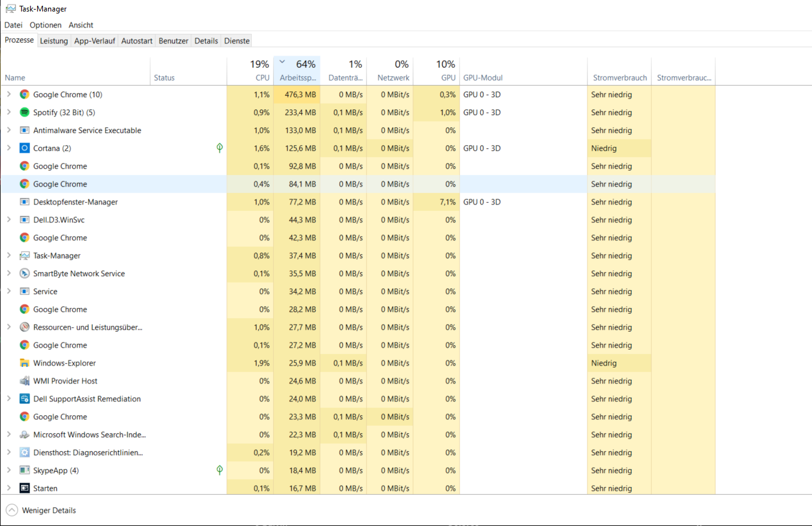Click Chrome icon in the 84,1 MB row
The width and height of the screenshot is (812, 526).
click(x=24, y=184)
